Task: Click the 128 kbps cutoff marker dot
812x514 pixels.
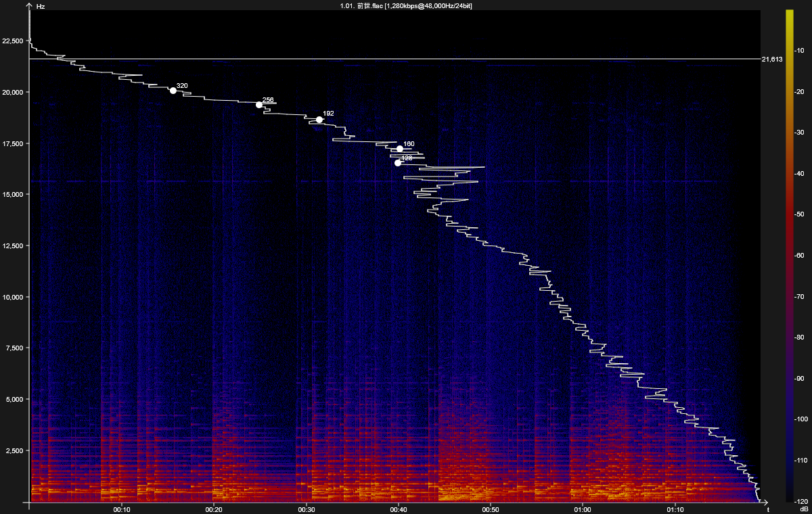Action: [398, 163]
